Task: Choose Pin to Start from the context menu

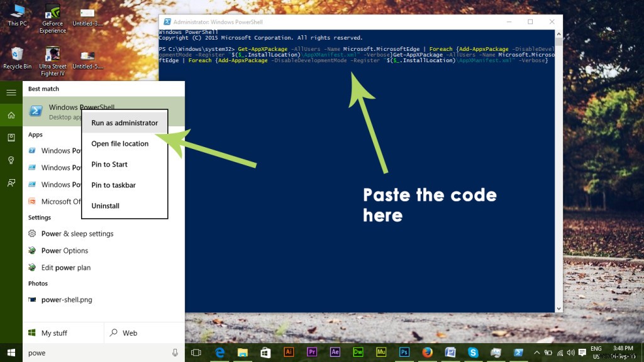Action: point(109,164)
